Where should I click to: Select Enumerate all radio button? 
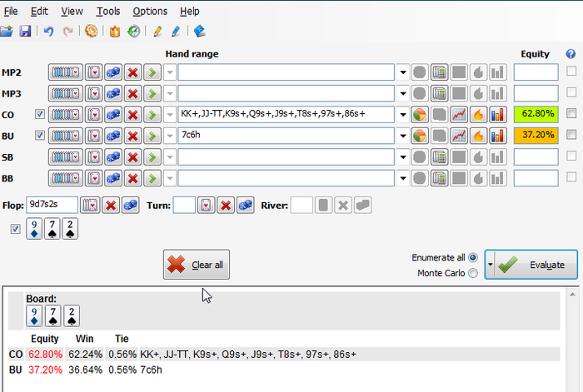(473, 257)
